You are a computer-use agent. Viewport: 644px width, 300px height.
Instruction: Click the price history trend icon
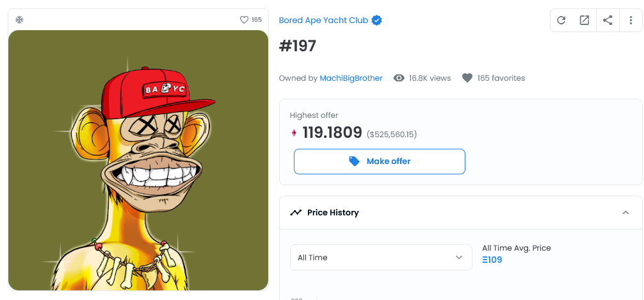296,213
